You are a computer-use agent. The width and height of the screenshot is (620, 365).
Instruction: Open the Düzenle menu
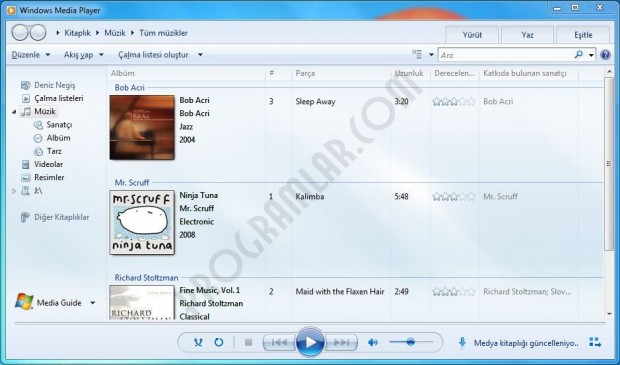[x=31, y=55]
